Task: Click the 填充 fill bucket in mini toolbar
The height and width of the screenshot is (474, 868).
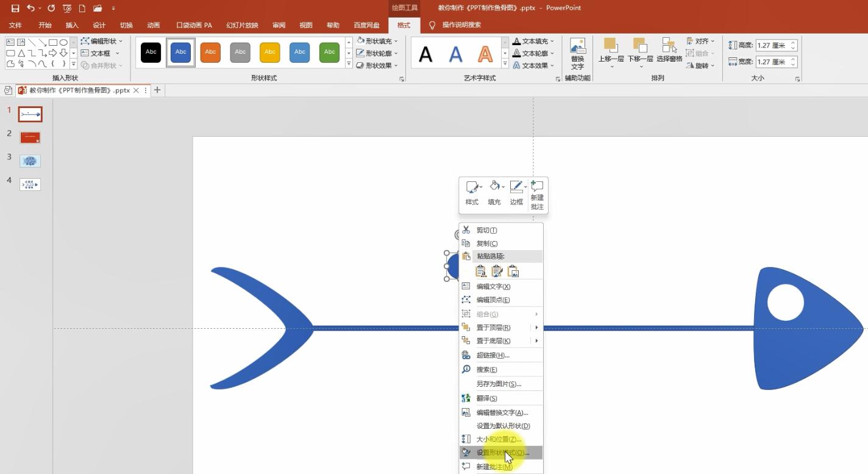Action: pos(494,193)
